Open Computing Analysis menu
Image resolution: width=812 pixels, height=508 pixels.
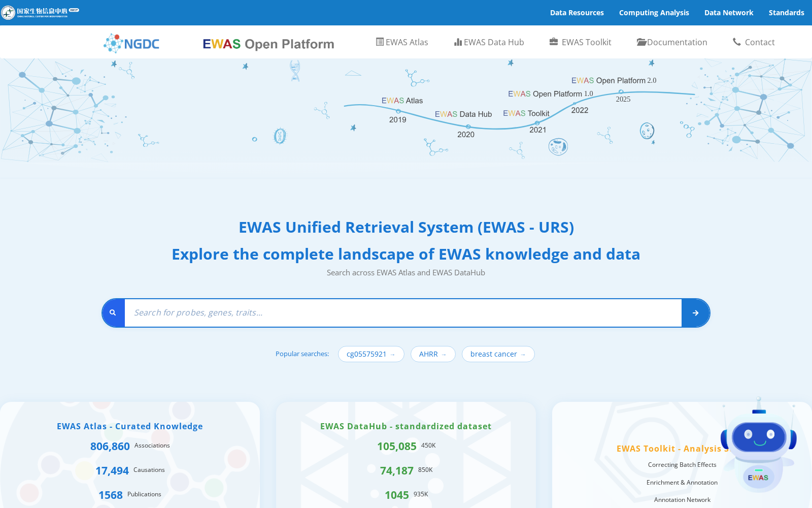coord(654,13)
